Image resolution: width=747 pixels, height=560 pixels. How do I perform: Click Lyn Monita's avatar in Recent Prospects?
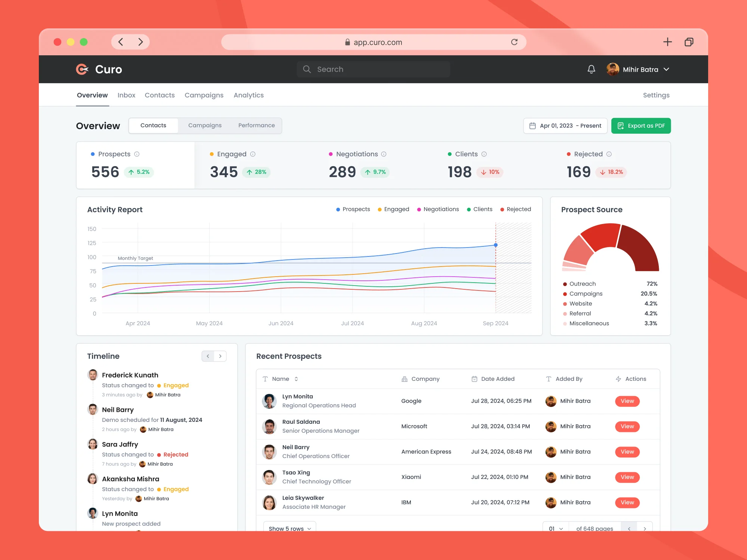coord(269,401)
